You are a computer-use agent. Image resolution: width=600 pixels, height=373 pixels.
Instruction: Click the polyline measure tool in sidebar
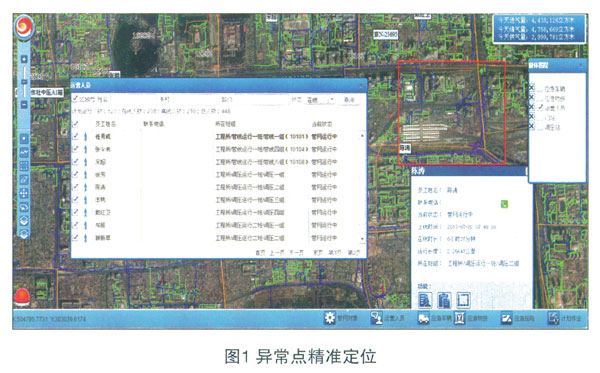coord(24,152)
